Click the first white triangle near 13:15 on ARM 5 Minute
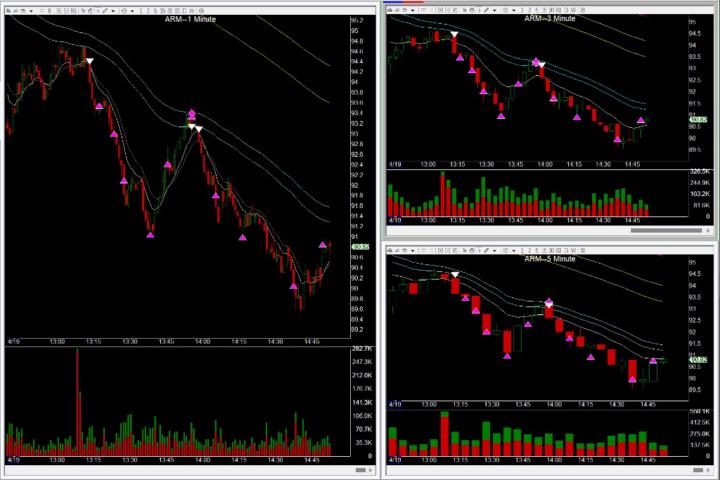The width and height of the screenshot is (720, 480). 455,275
